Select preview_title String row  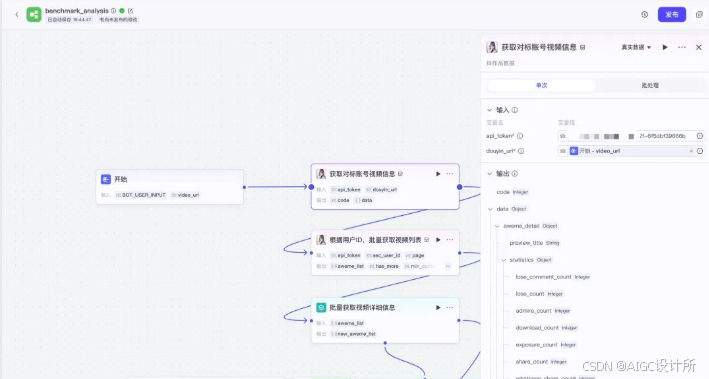coord(534,243)
